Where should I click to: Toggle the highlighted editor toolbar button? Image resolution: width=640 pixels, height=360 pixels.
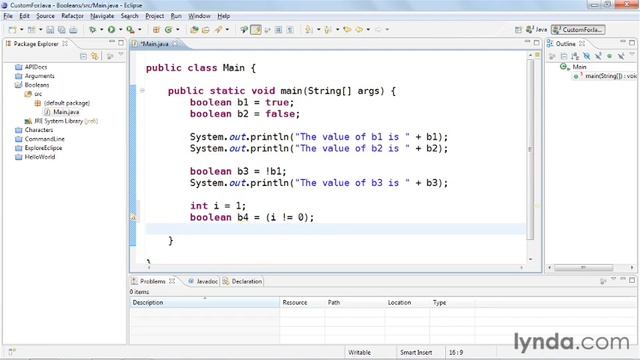click(x=256, y=29)
